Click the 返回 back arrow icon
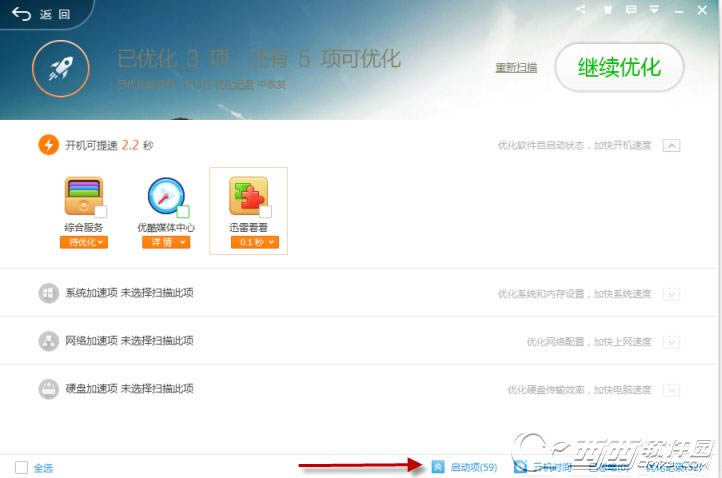722x478 pixels. pos(21,14)
